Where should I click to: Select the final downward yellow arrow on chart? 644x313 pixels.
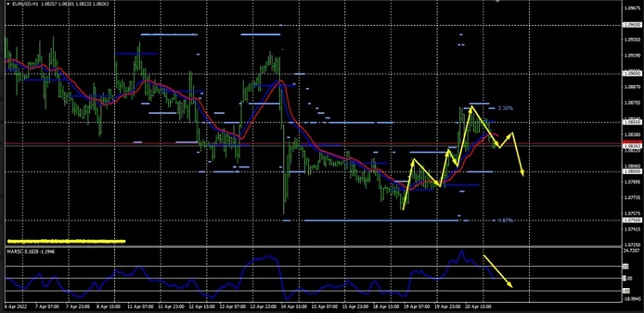click(518, 154)
